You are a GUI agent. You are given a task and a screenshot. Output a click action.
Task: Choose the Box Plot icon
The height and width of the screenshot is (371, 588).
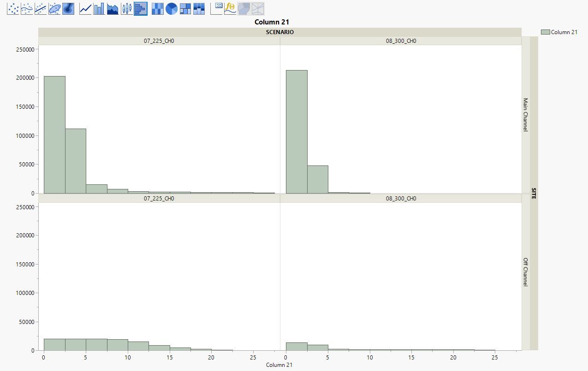pyautogui.click(x=126, y=8)
